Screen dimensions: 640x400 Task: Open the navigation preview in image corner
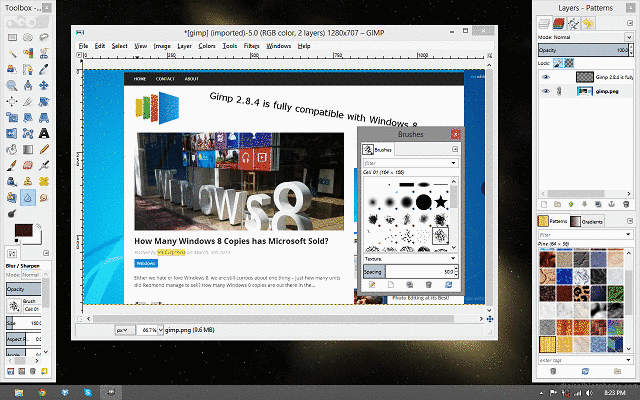point(490,319)
